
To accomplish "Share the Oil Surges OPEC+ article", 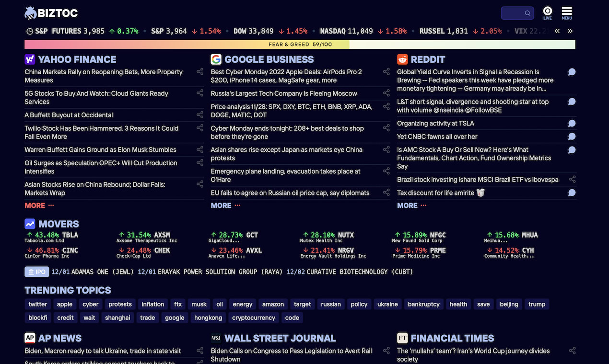I will 200,163.
